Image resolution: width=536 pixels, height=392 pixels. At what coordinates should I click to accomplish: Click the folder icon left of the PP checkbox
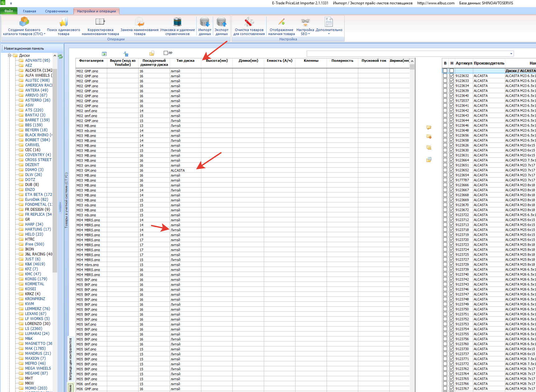click(152, 53)
